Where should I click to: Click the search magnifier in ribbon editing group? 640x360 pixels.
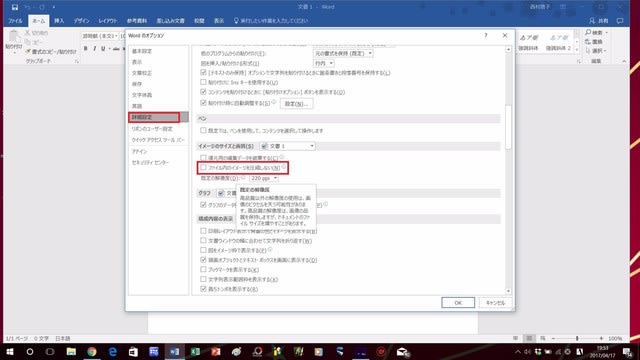[x=588, y=32]
